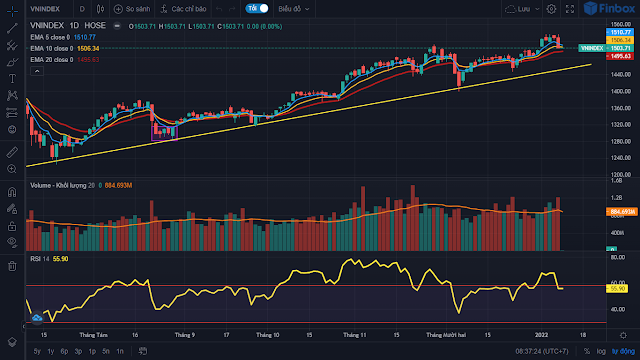Toggle the Tối dark mode switch
This screenshot has width=640, height=360.
(257, 9)
